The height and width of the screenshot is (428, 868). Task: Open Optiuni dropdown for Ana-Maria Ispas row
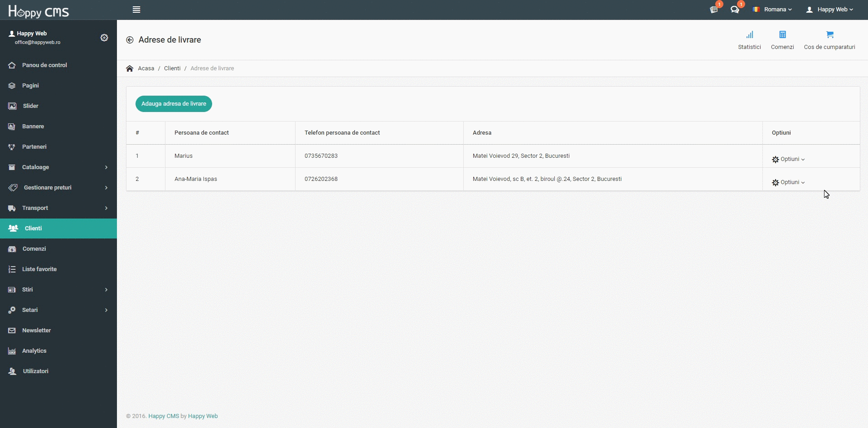pyautogui.click(x=788, y=182)
